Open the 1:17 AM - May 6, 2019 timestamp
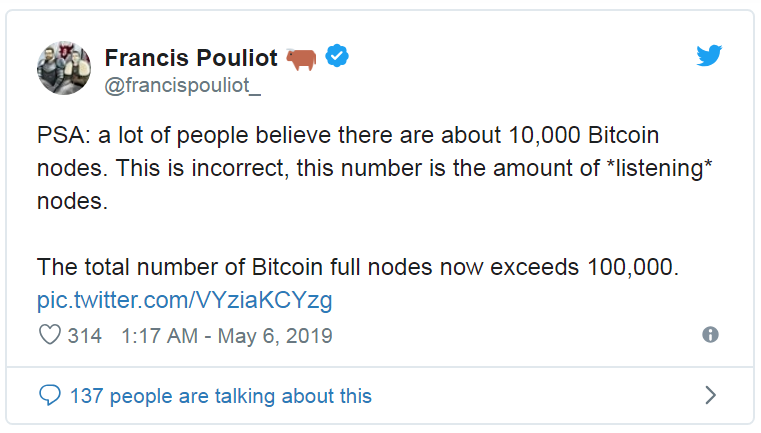 [x=226, y=336]
